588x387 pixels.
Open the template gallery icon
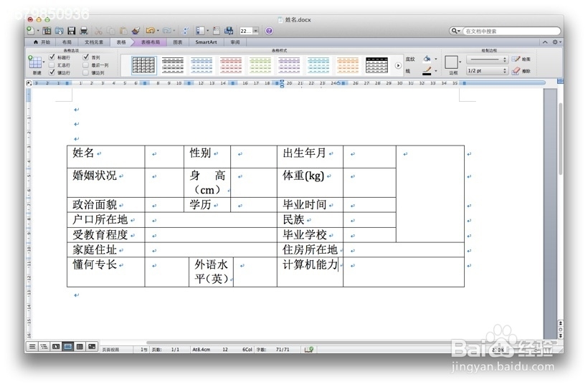47,31
